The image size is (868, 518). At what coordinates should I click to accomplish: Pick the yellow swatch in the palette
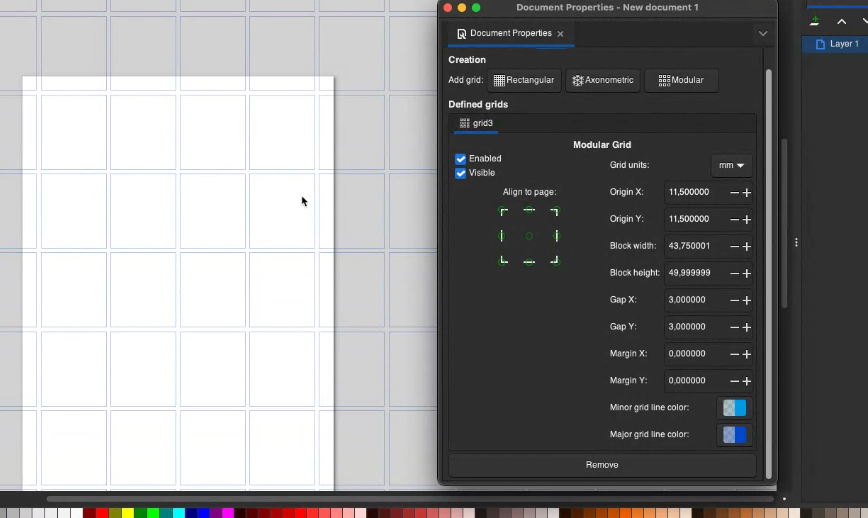tap(128, 513)
